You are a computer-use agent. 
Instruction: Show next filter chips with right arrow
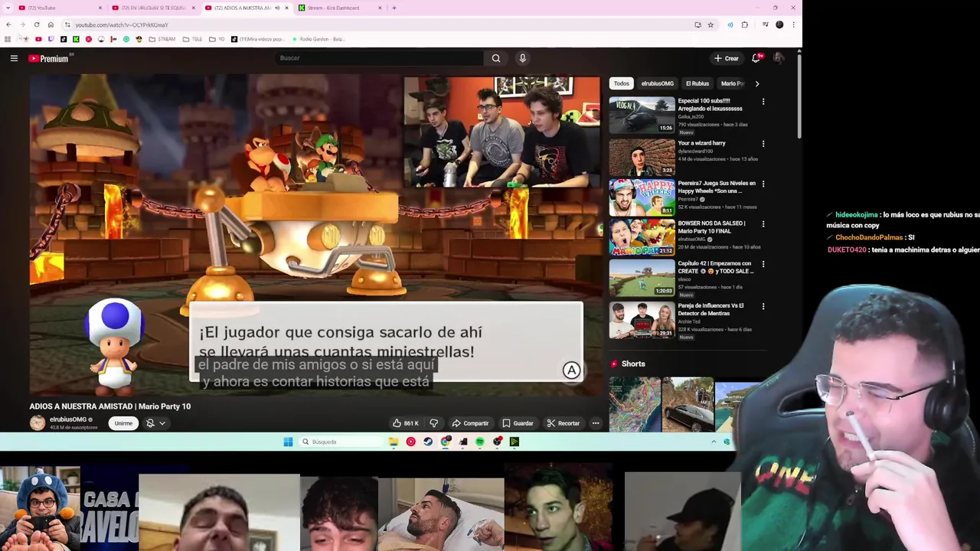pos(757,83)
